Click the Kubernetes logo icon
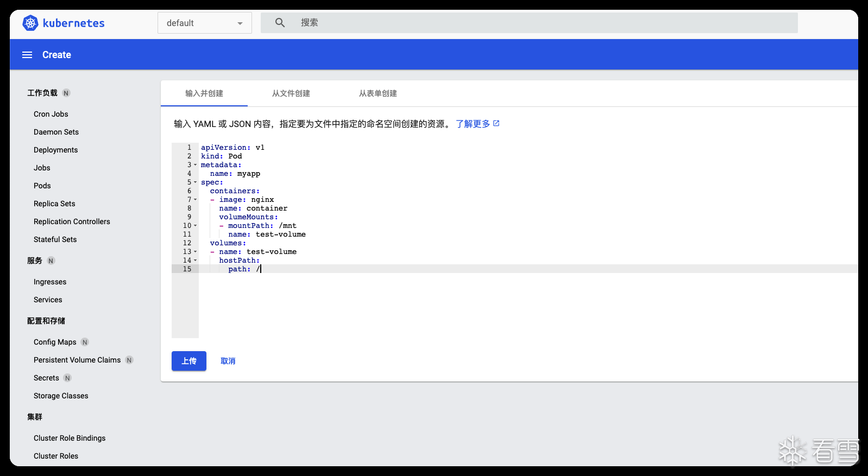Viewport: 868px width, 476px height. coord(30,23)
